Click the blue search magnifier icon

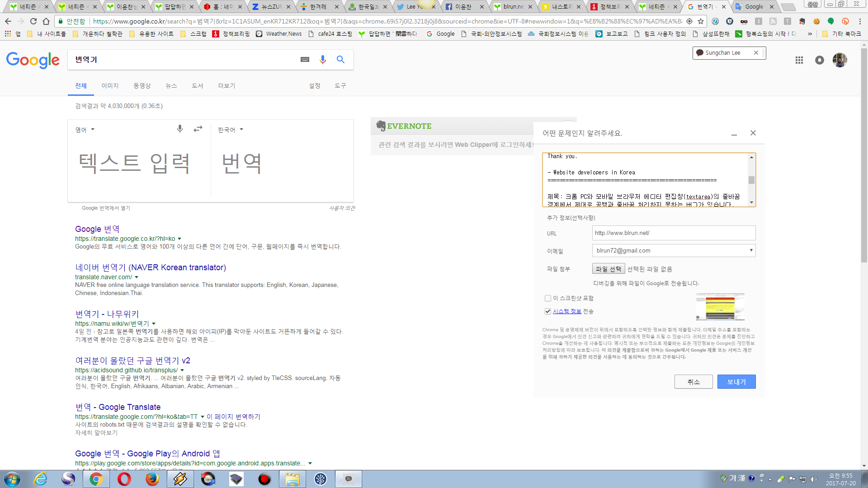click(340, 59)
